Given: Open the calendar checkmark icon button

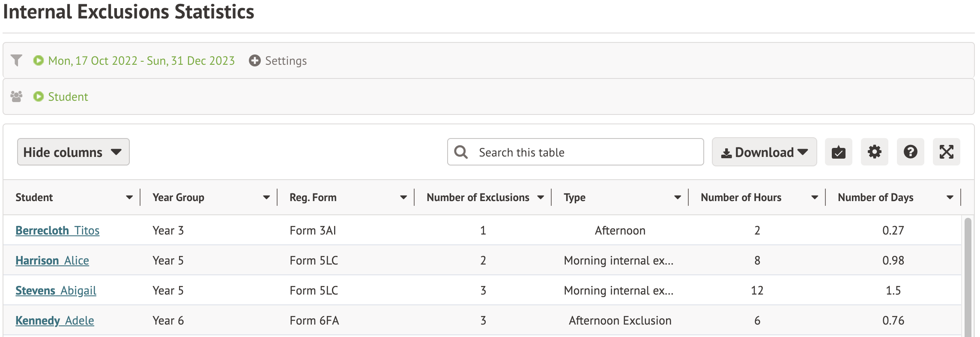Looking at the screenshot, I should (x=838, y=152).
